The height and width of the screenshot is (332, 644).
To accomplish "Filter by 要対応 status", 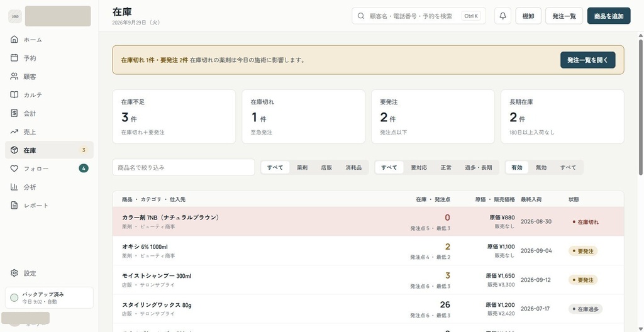I will [418, 167].
